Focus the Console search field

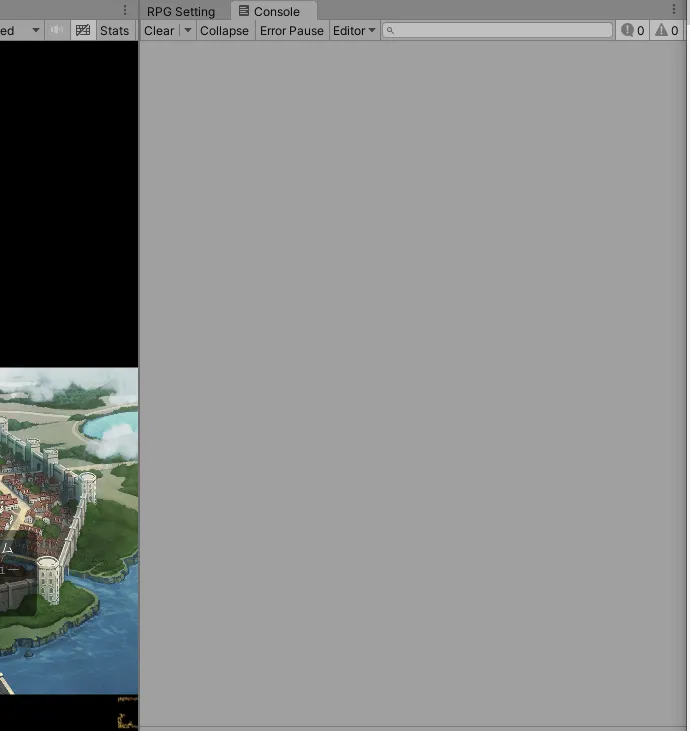click(500, 30)
